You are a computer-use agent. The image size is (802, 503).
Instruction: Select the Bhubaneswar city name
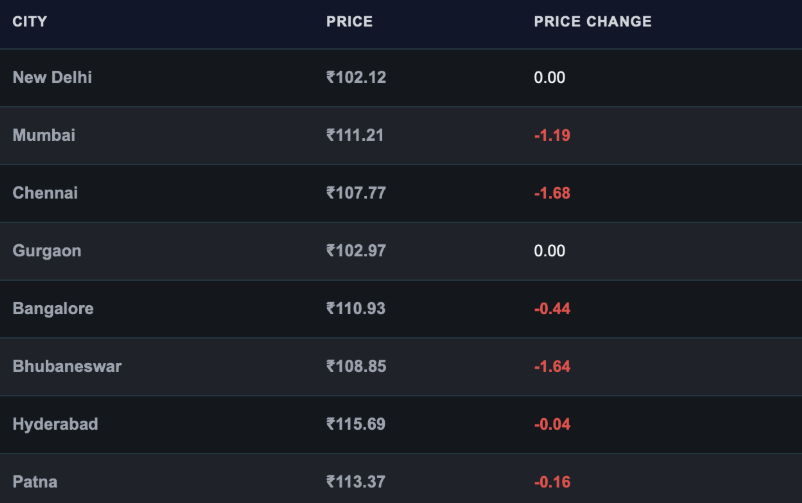[67, 366]
